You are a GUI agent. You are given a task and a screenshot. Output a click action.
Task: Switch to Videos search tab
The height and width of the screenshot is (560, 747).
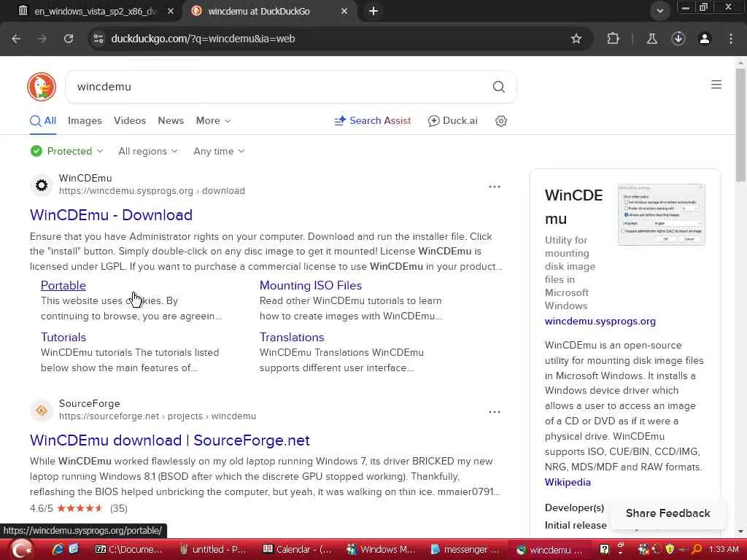pos(130,121)
